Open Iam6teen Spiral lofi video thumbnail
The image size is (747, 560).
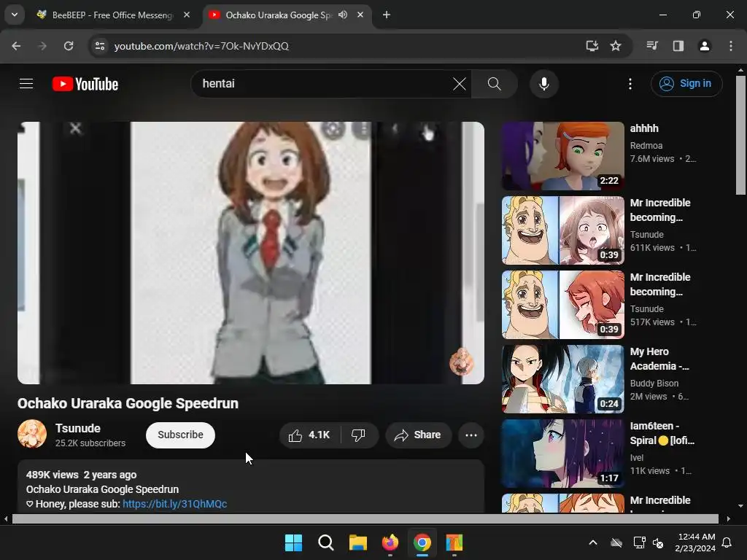(x=562, y=454)
